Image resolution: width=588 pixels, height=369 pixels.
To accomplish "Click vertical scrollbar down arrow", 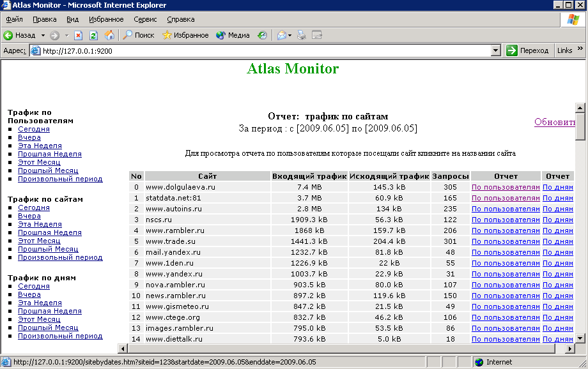I will click(x=580, y=338).
